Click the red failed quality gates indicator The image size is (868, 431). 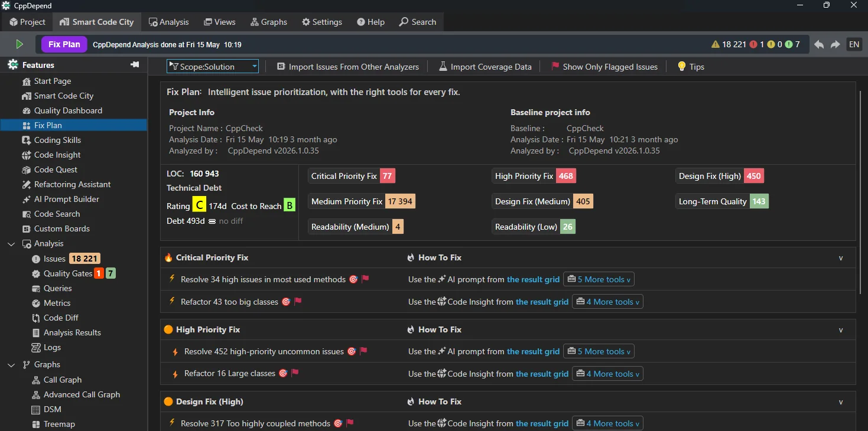757,44
